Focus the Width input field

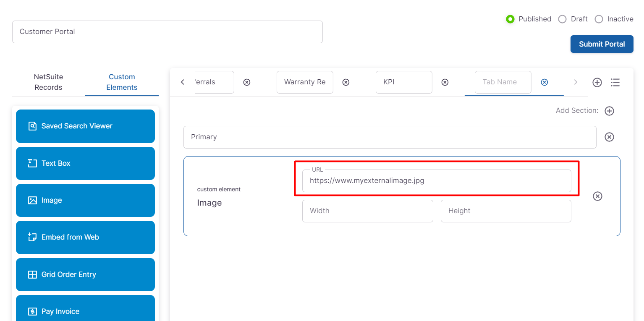coord(367,211)
